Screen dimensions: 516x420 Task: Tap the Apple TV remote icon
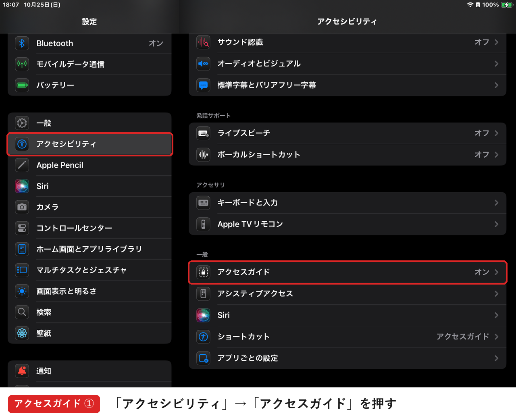(203, 224)
